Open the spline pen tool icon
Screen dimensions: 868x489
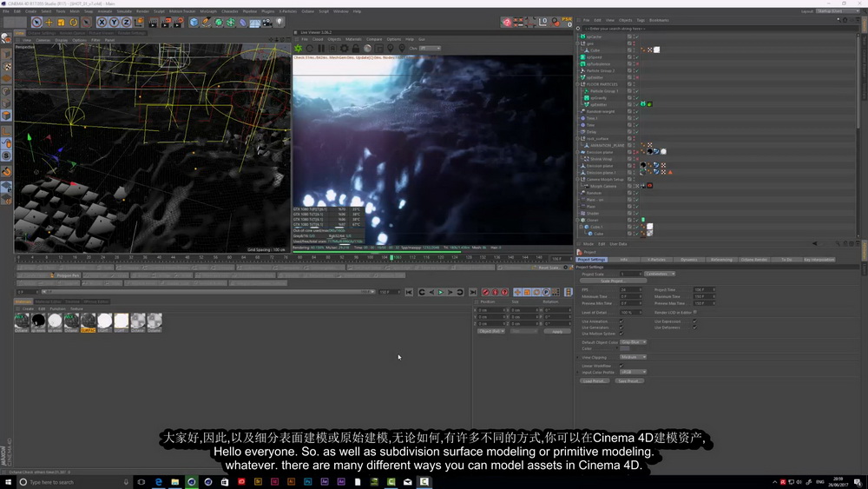pyautogui.click(x=206, y=23)
